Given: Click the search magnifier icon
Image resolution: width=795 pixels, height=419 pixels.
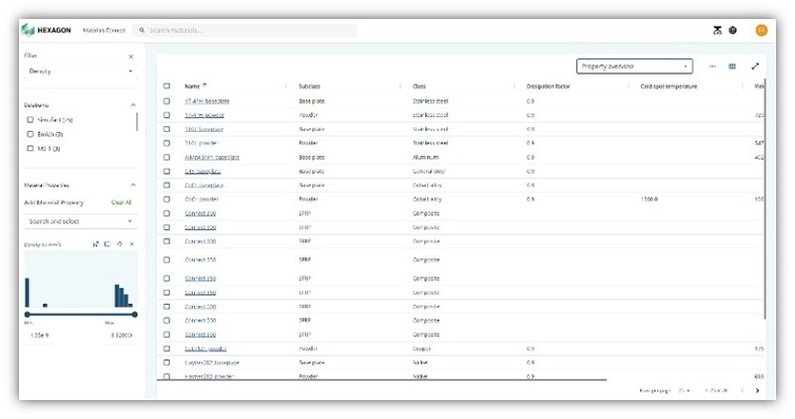Looking at the screenshot, I should point(142,30).
